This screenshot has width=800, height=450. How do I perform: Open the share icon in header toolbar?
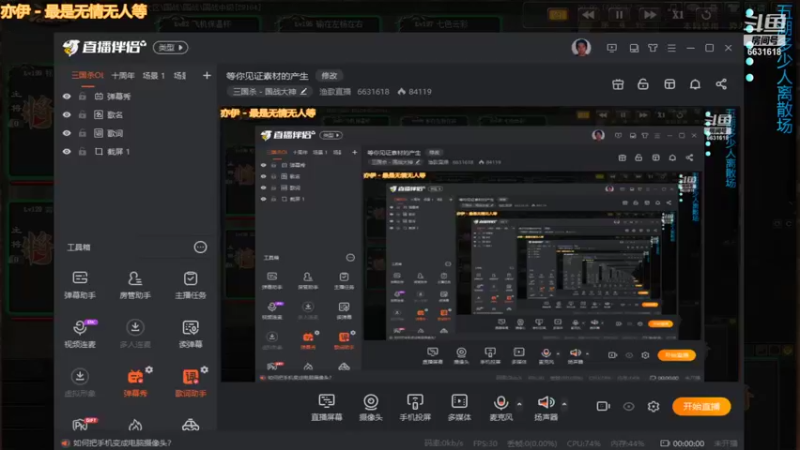click(721, 84)
